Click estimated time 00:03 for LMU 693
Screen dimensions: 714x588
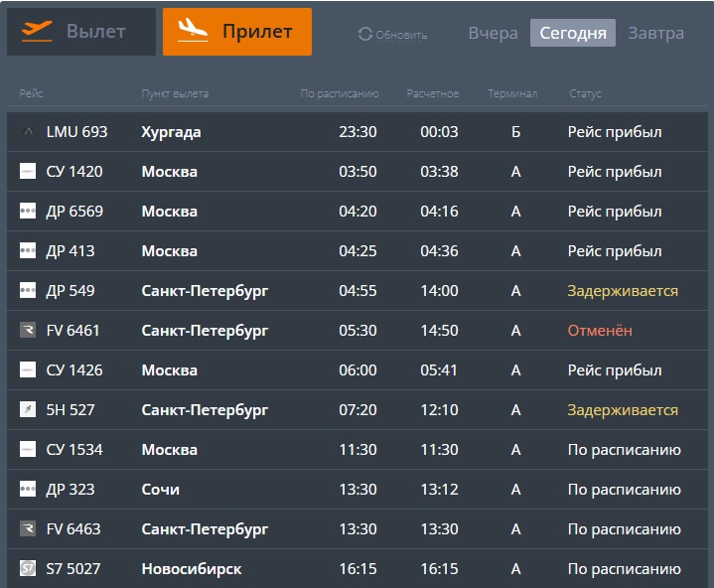439,132
